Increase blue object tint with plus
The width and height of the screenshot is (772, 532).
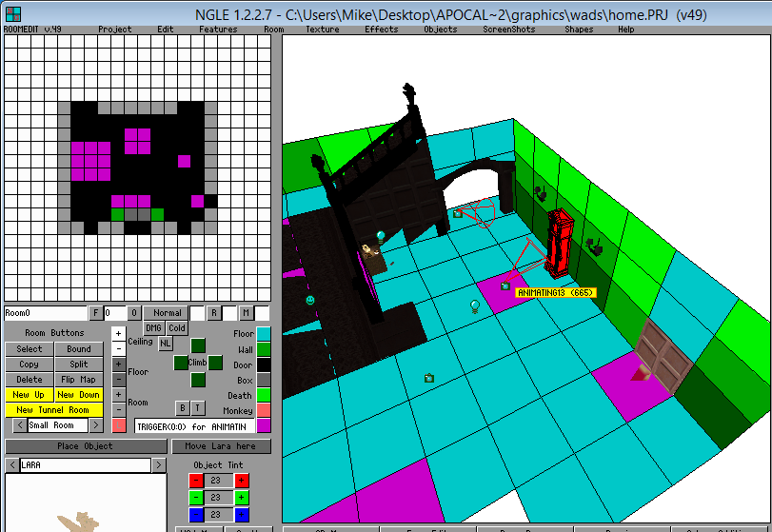tap(241, 515)
